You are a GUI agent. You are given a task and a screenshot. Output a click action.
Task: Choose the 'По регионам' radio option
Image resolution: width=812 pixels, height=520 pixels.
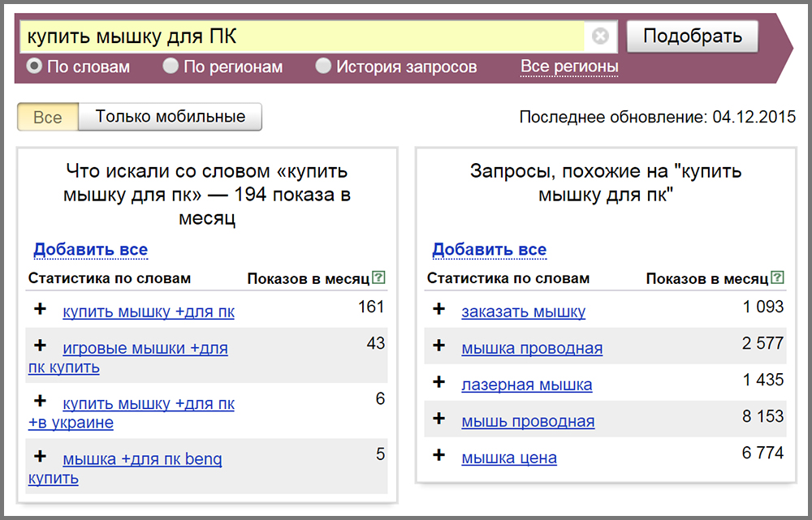pos(171,67)
